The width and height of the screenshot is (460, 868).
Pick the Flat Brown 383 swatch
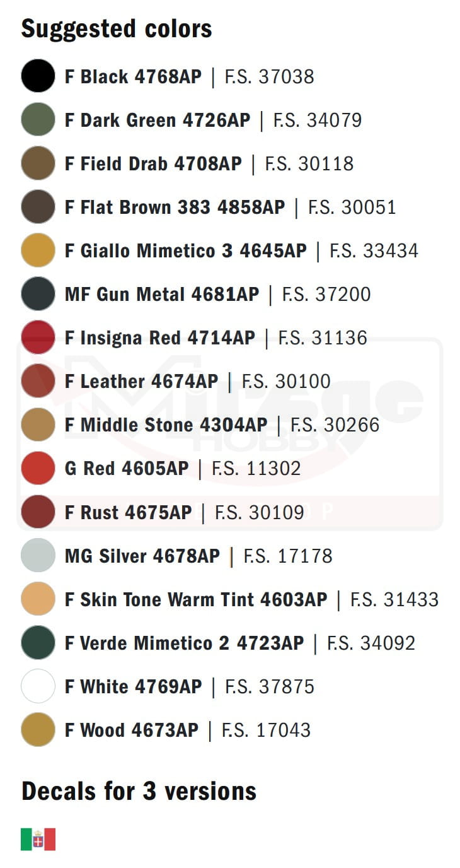(38, 207)
